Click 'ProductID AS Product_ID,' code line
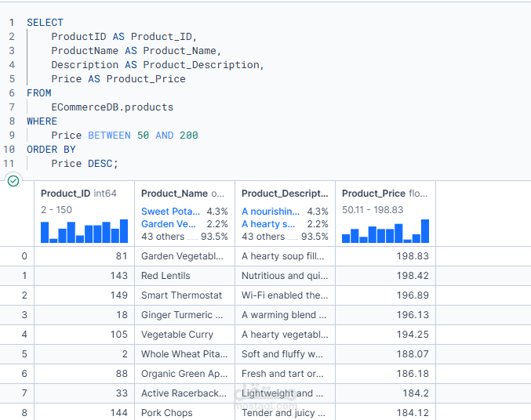The width and height of the screenshot is (531, 420). 124,37
